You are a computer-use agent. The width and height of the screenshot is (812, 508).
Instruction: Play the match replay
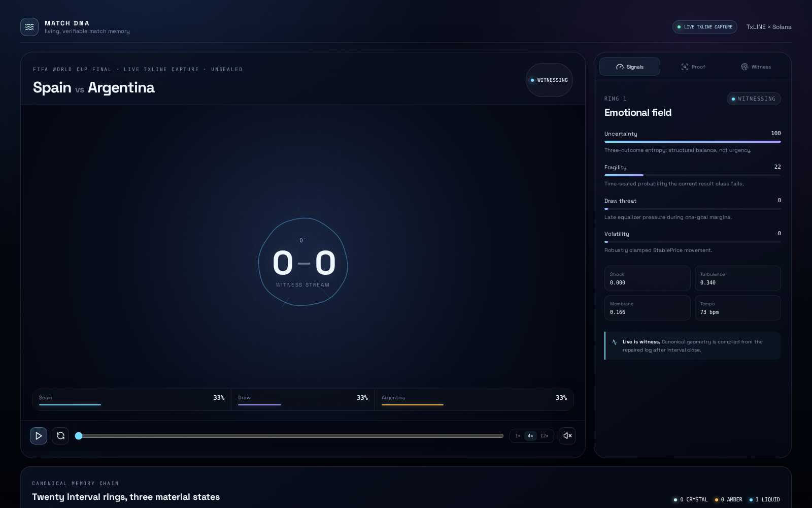click(39, 436)
